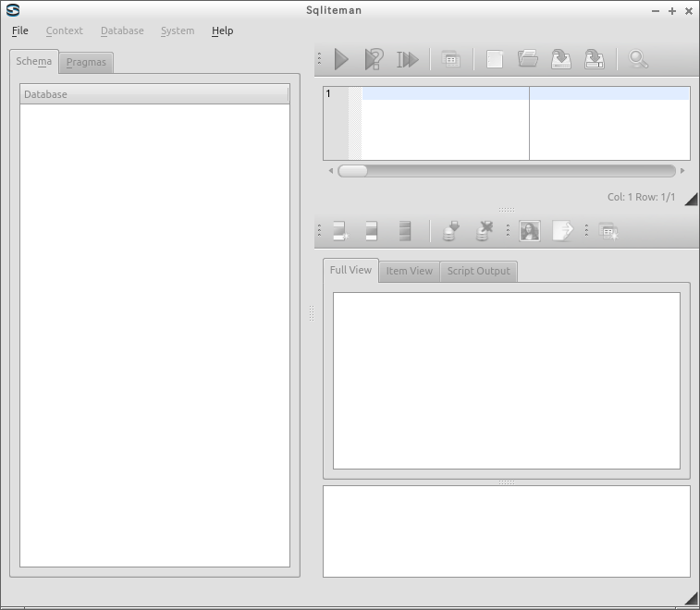Click the Save As SQL file icon
This screenshot has height=610, width=700.
click(595, 59)
